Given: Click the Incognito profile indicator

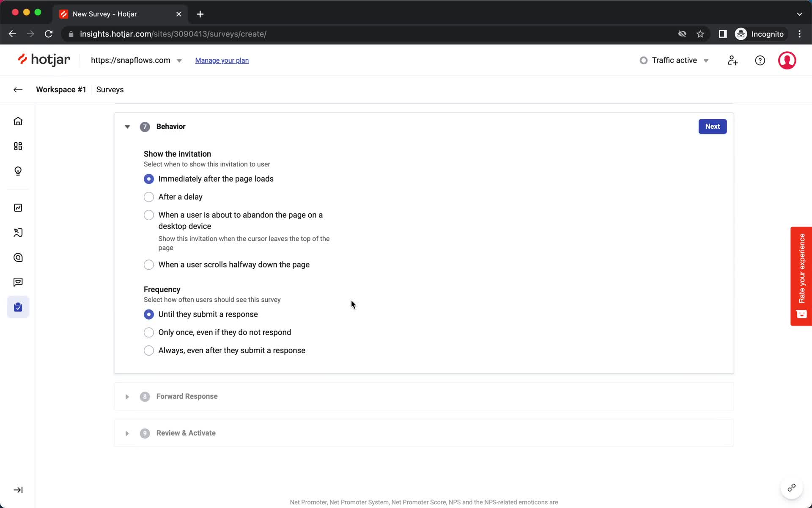Looking at the screenshot, I should point(760,34).
